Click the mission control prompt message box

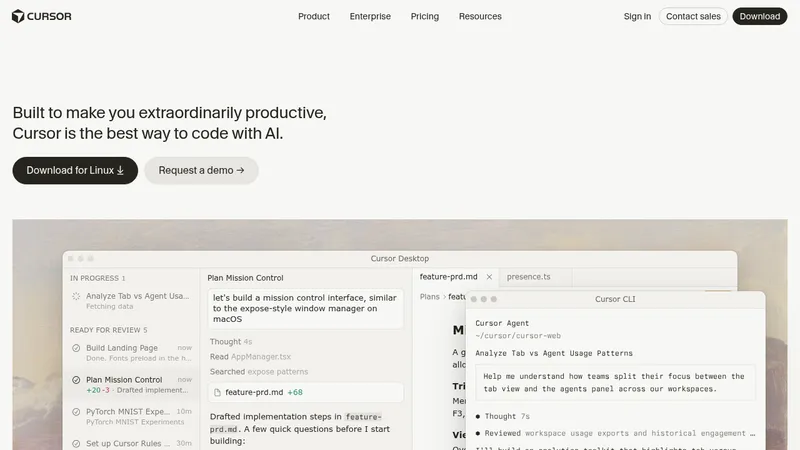click(x=306, y=309)
